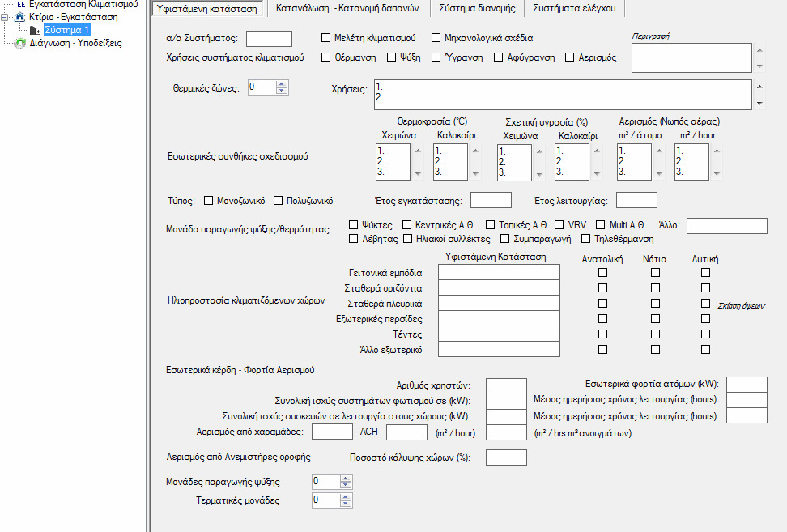
Task: Click Εσωτερικά φορτία ατόμων (kW) field
Action: [x=747, y=385]
